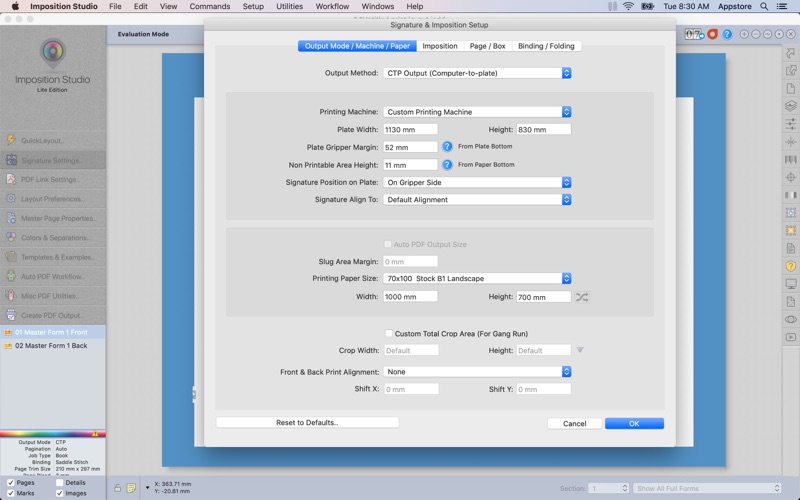The width and height of the screenshot is (800, 500).
Task: Click the blue help icon in top toolbar
Action: click(x=727, y=34)
